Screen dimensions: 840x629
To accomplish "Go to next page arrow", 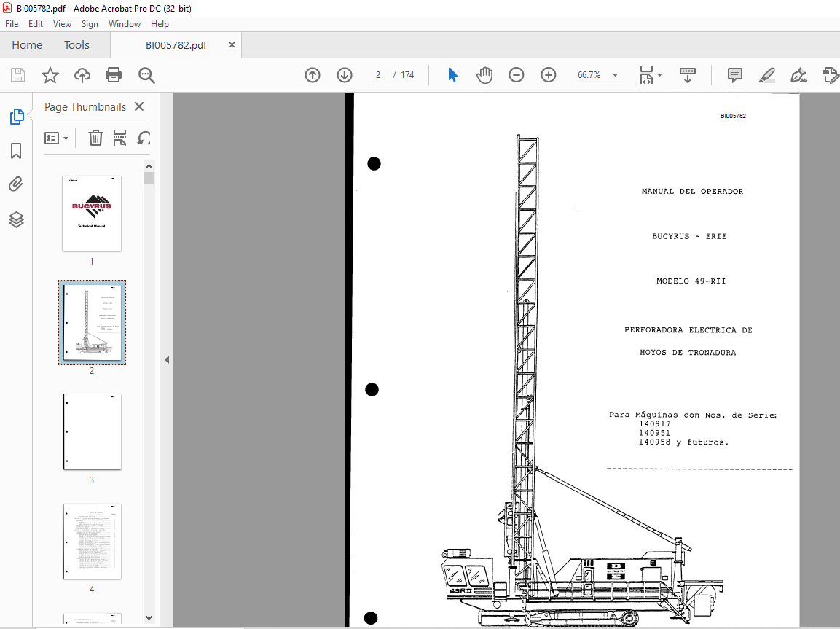I will click(345, 75).
